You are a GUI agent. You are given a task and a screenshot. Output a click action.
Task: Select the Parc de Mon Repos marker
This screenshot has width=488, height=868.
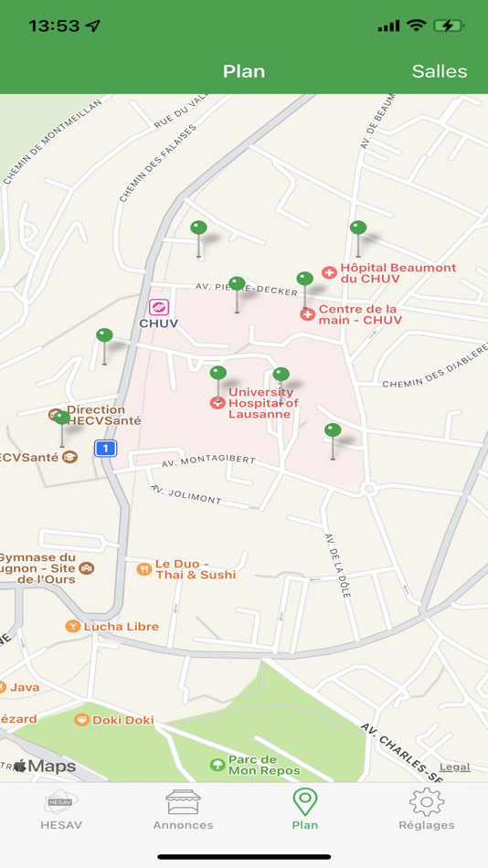coord(217,765)
